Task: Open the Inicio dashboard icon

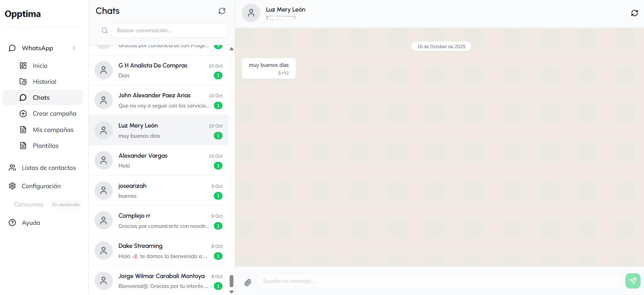Action: 23,66
